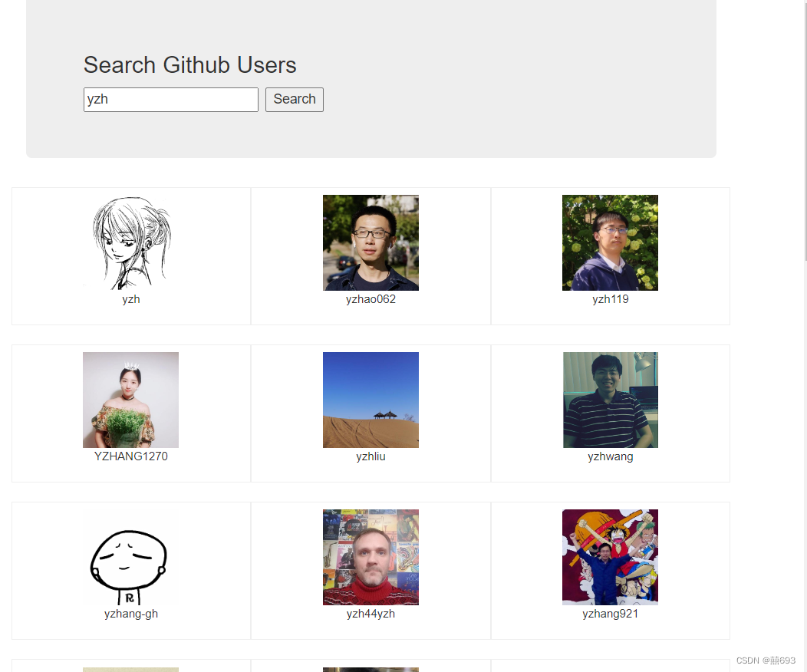
Task: Click yzhwang's avatar photo
Action: (x=610, y=400)
